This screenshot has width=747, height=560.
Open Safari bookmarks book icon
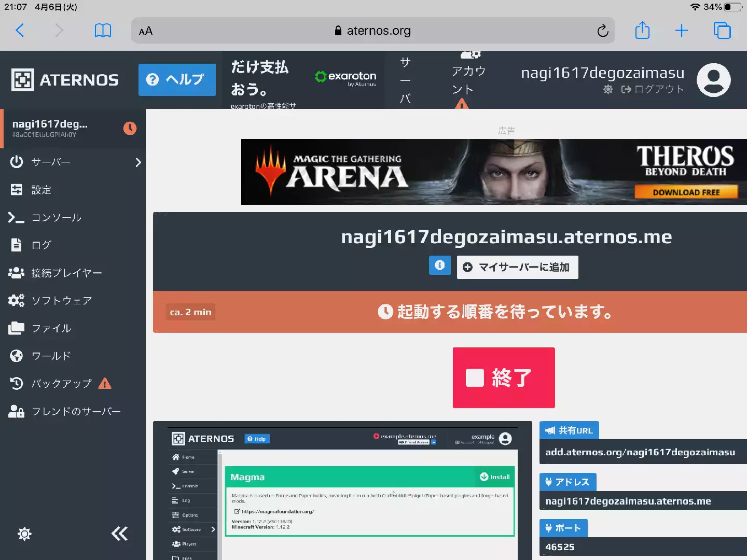coord(103,31)
